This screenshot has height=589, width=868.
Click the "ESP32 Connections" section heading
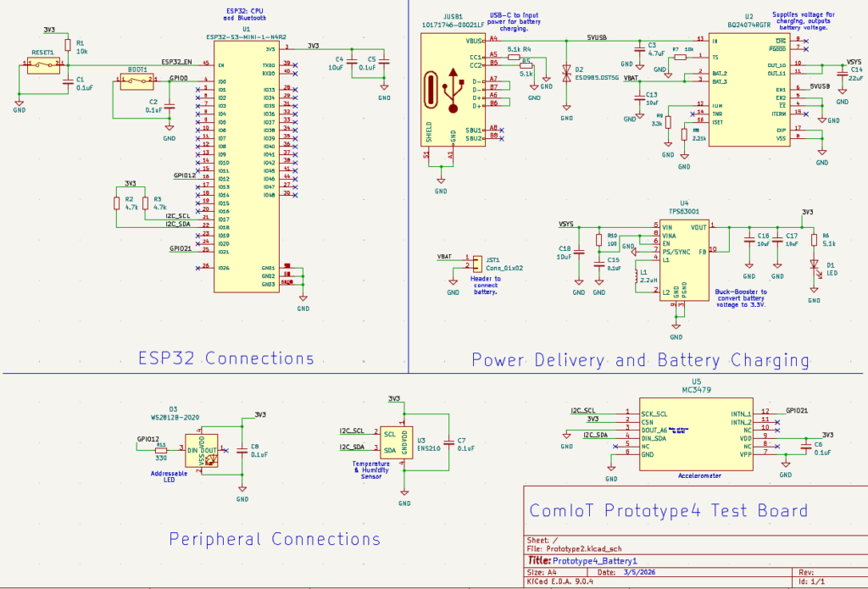click(x=226, y=358)
